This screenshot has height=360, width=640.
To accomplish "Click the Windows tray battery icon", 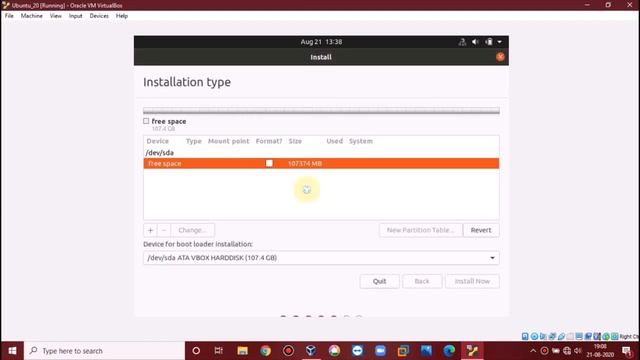I will 556,351.
